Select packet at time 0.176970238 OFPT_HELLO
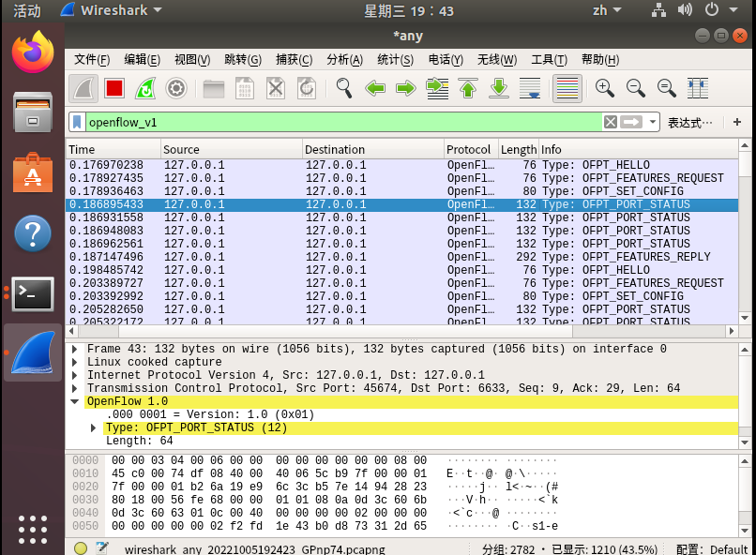Viewport: 756px width, 555px height. pyautogui.click(x=401, y=165)
